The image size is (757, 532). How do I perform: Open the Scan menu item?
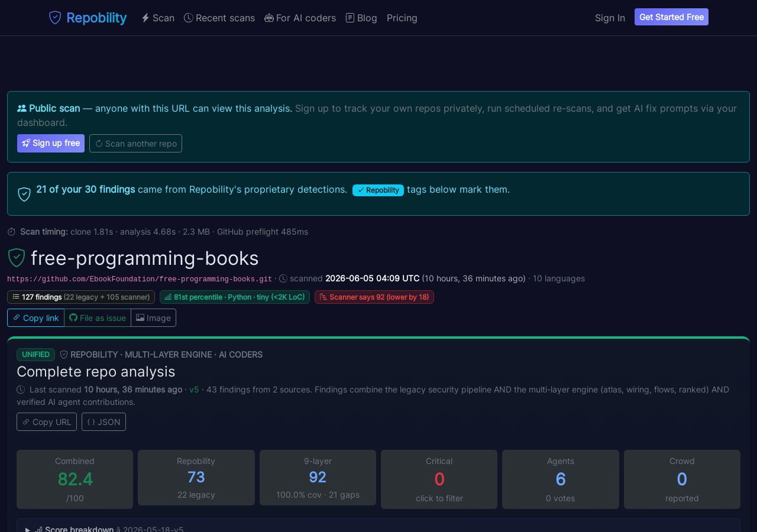(158, 18)
